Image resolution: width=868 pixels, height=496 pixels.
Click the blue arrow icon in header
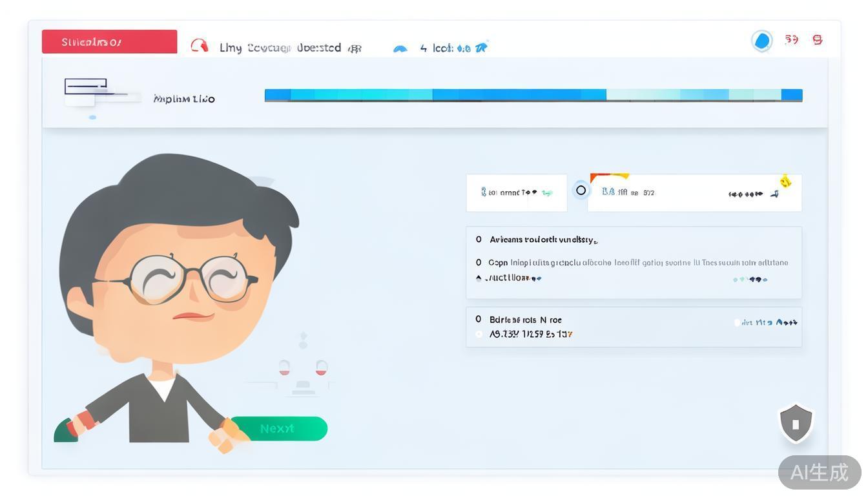click(x=481, y=47)
